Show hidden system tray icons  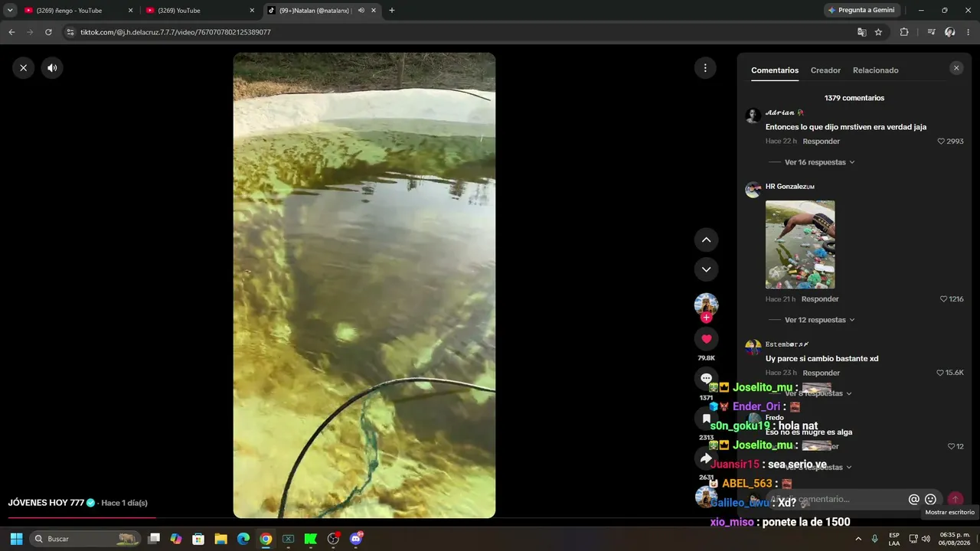857,539
